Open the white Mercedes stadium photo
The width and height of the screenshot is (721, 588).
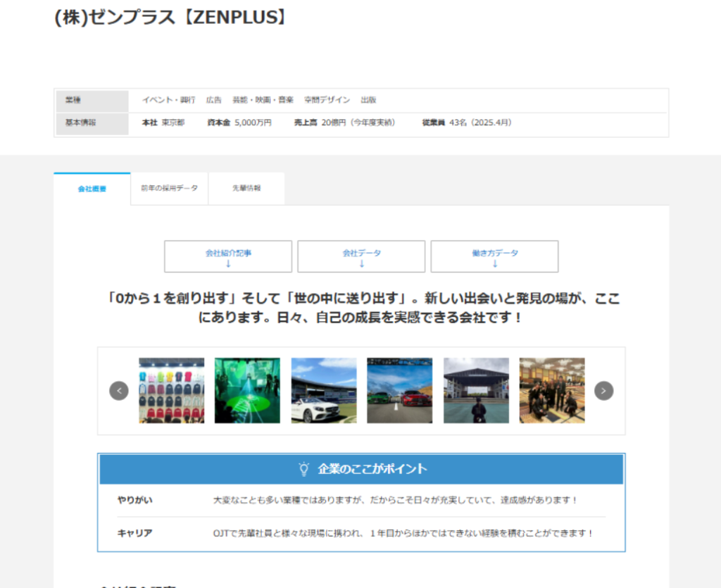coord(324,391)
